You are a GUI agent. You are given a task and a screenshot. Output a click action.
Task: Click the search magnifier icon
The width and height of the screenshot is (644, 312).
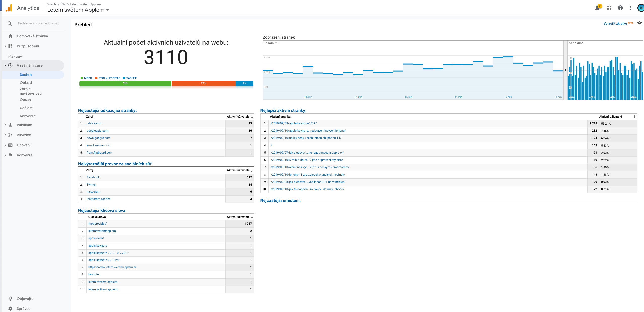coord(10,23)
